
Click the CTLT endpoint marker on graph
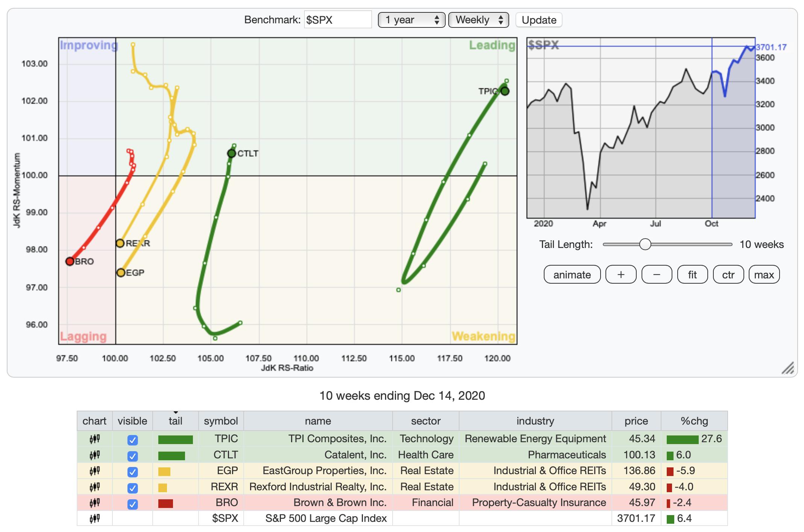[x=232, y=153]
